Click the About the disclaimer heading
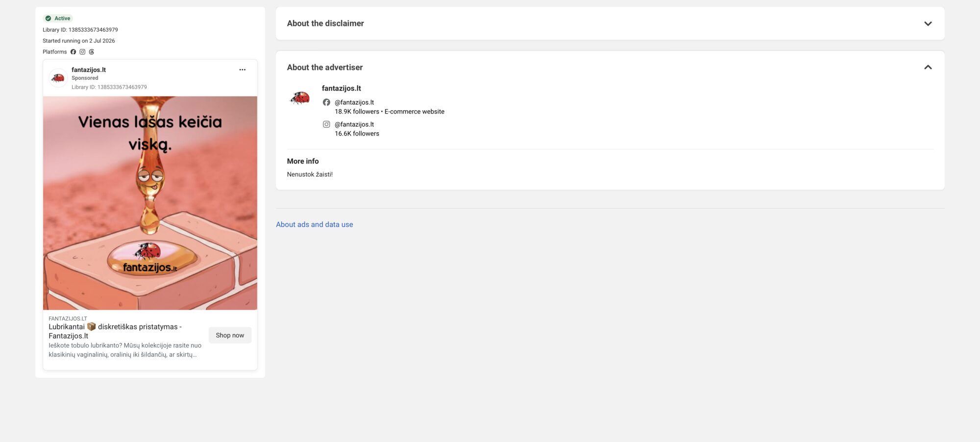The width and height of the screenshot is (980, 442). click(x=325, y=23)
